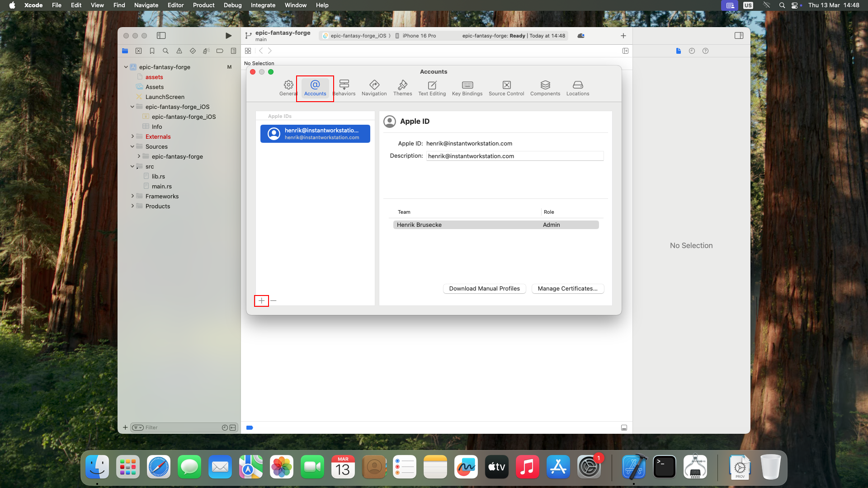Expand the epic-fantasy-forge folder under Sources
The image size is (868, 488).
point(138,156)
